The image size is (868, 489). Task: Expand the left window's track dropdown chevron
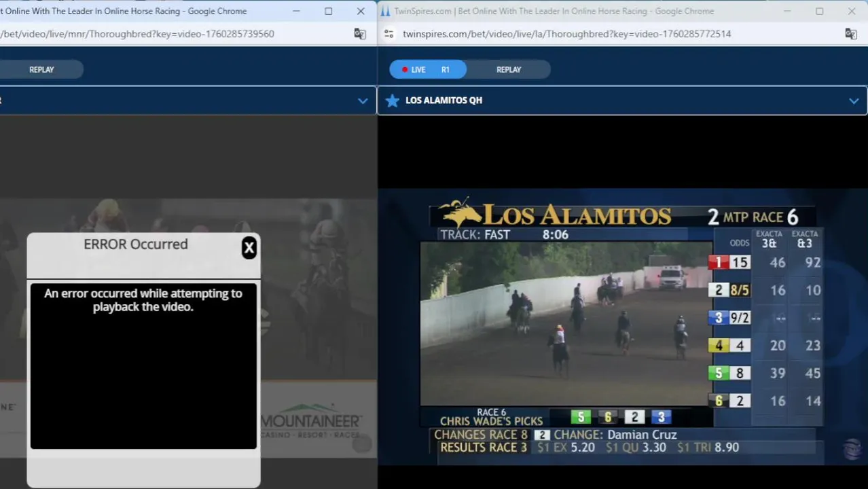[363, 101]
